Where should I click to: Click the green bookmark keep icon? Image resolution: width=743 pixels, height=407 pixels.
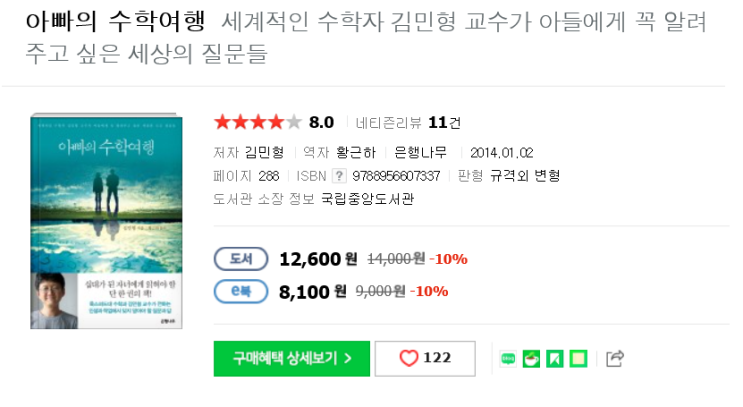click(x=555, y=359)
